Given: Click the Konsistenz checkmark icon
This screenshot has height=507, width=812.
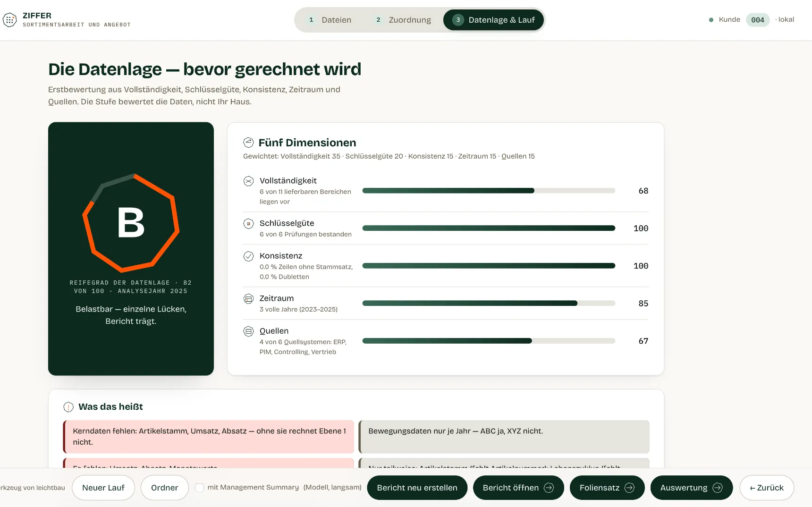Looking at the screenshot, I should click(x=248, y=256).
